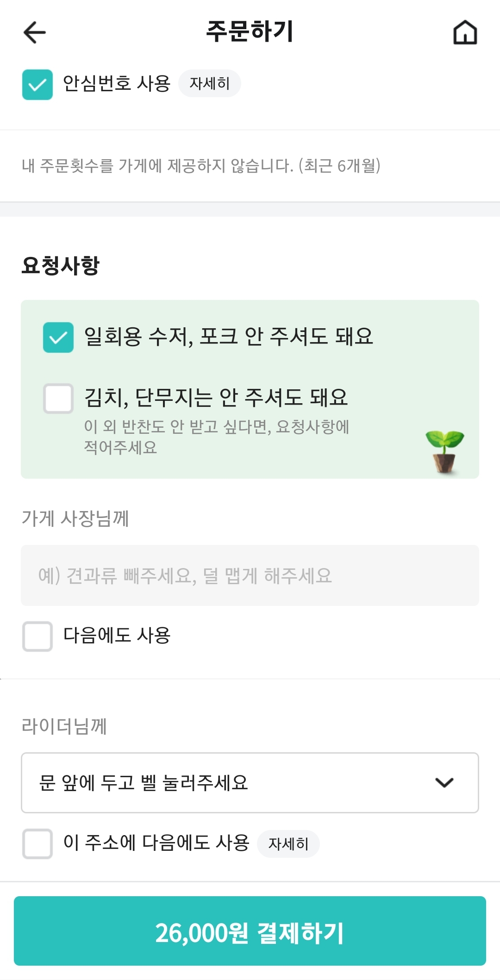
Task: Tap the 다음에도 사용 label text
Action: coord(117,636)
